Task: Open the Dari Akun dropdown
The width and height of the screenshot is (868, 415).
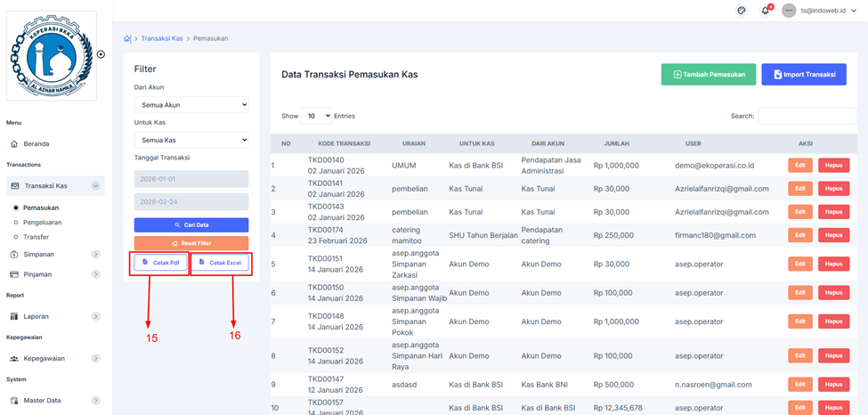Action: tap(191, 105)
